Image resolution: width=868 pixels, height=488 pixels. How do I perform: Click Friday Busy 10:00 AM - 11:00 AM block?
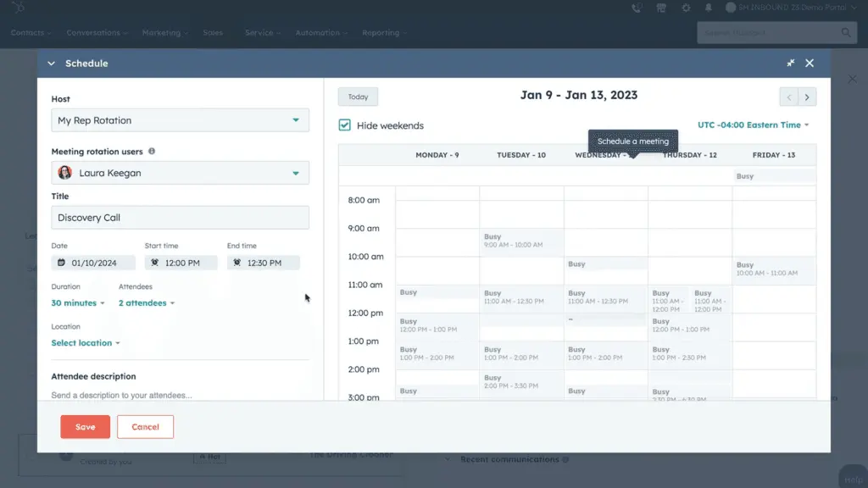coord(773,270)
